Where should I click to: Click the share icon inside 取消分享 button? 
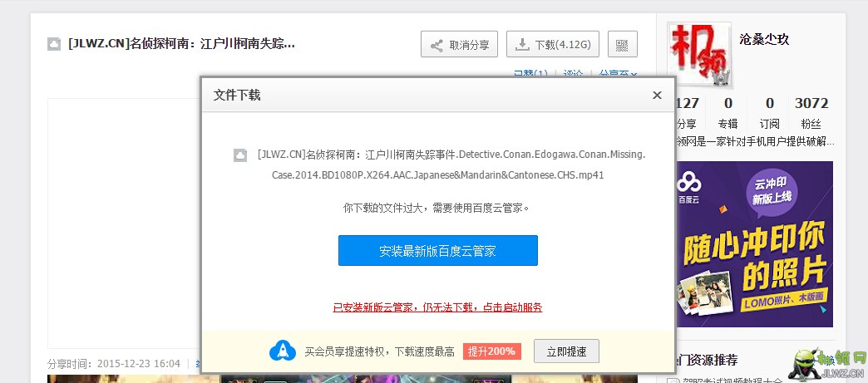(436, 45)
